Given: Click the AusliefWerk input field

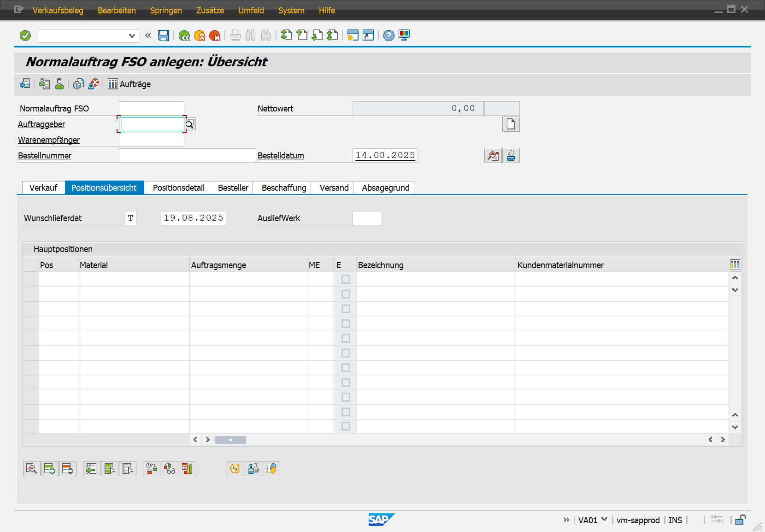Looking at the screenshot, I should pos(367,218).
